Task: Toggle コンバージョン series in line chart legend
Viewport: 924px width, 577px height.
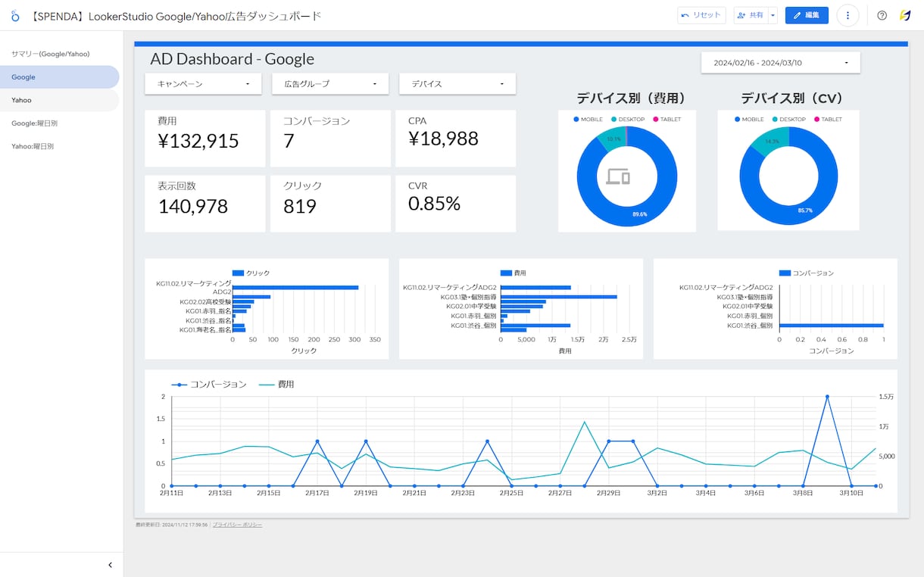Action: coord(210,385)
